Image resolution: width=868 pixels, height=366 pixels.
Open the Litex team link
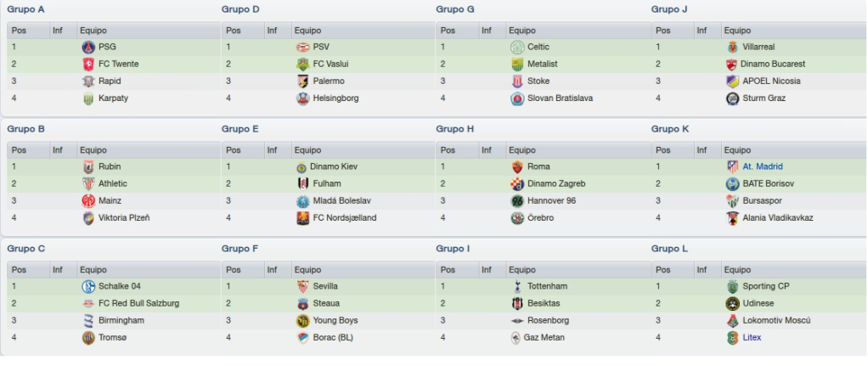752,337
